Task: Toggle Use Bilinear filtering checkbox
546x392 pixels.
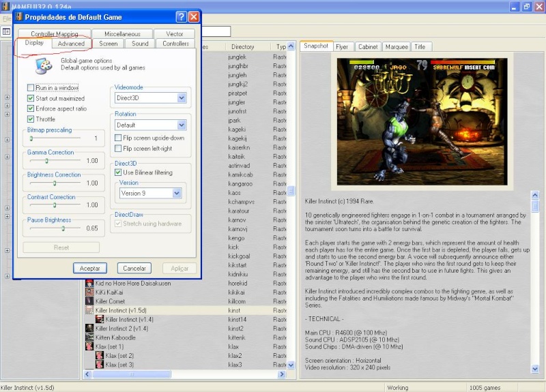Action: 118,172
